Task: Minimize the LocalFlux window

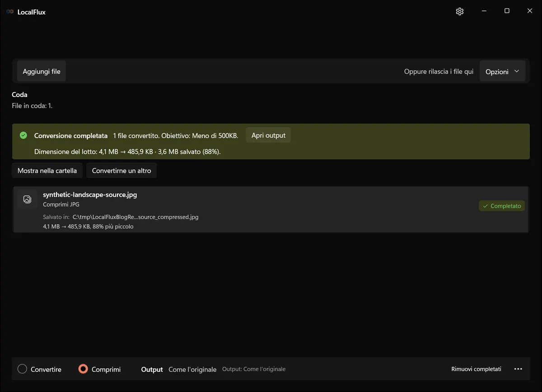Action: [x=484, y=11]
